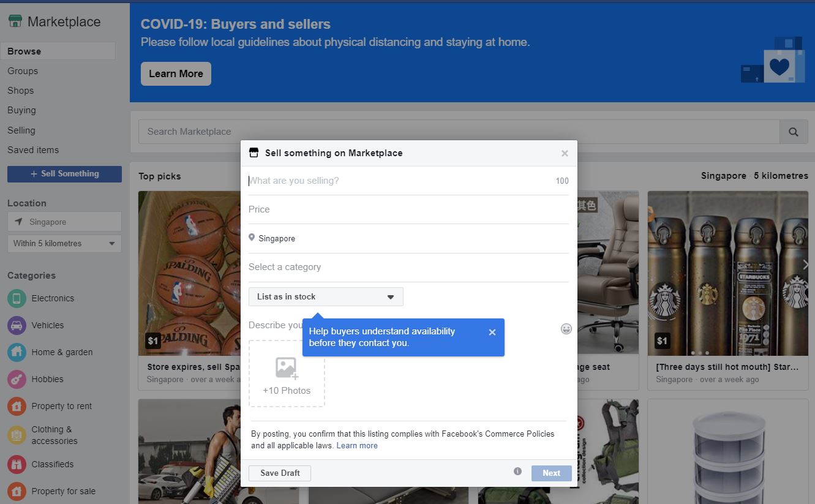Click Learn More on COVID-19 banner
Viewport: 815px width, 504px height.
coord(176,73)
